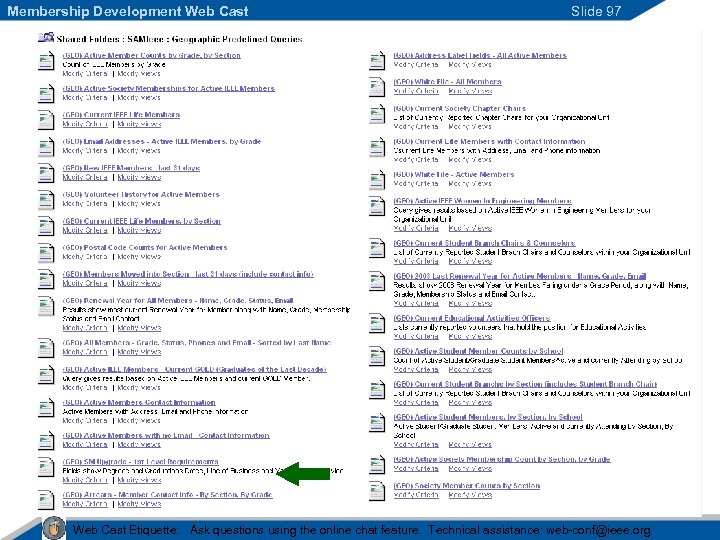Open Active Student Members, by Section, by School

coord(488,417)
